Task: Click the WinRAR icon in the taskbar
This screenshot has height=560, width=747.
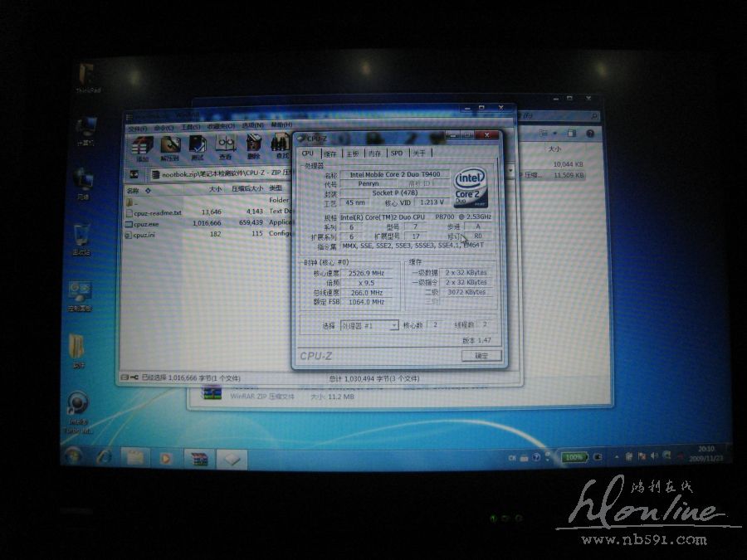Action: [198, 458]
